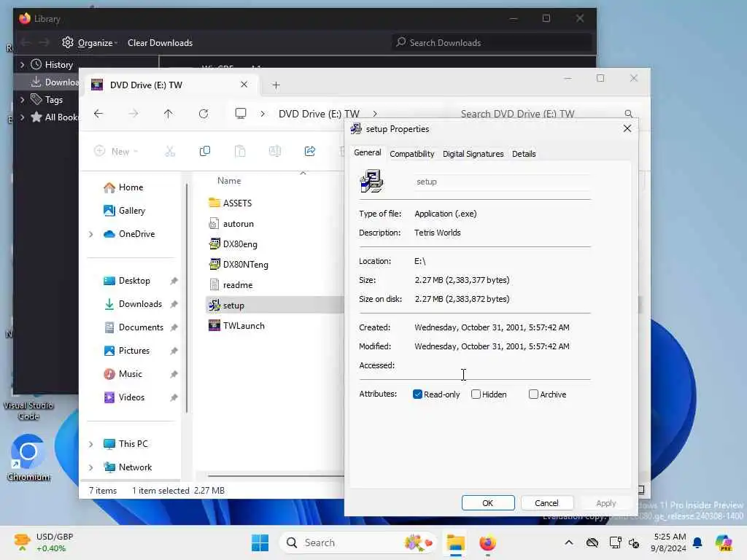Click the Paste icon in Explorer toolbar
The image size is (747, 560).
pyautogui.click(x=240, y=151)
